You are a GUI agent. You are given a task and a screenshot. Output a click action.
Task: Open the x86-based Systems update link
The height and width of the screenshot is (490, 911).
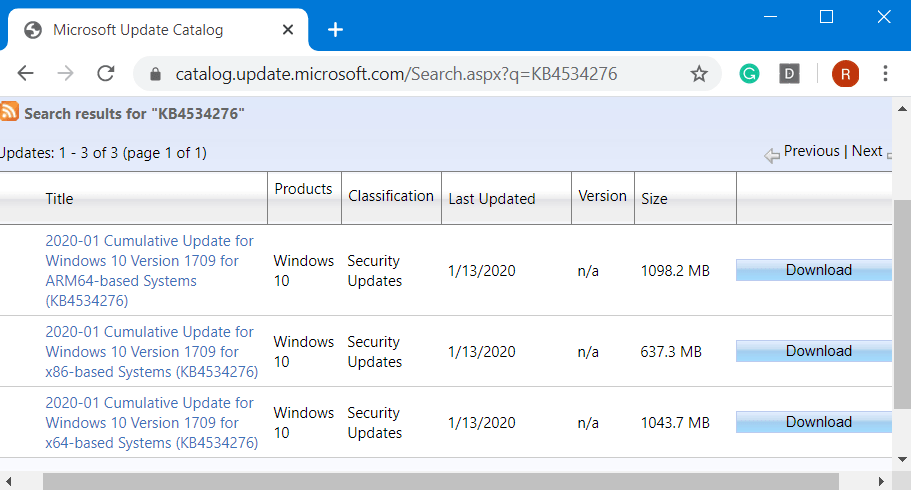coord(152,352)
